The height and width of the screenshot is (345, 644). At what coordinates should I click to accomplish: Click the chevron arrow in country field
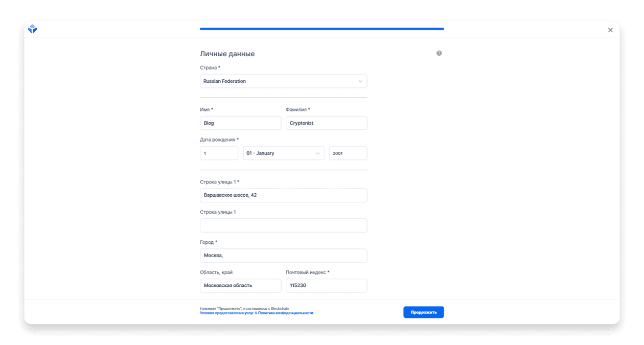click(360, 81)
